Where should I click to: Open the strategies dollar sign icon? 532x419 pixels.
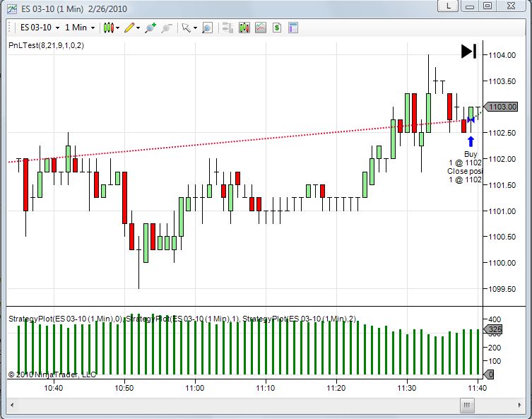[277, 28]
